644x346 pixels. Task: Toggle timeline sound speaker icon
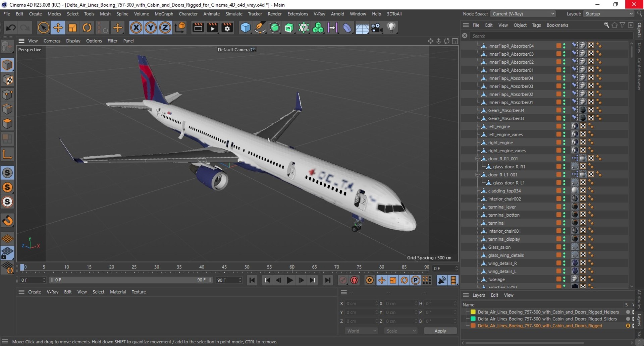tap(442, 280)
